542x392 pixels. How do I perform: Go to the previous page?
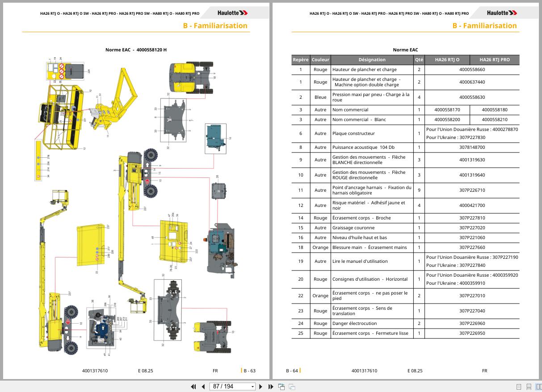coord(203,387)
